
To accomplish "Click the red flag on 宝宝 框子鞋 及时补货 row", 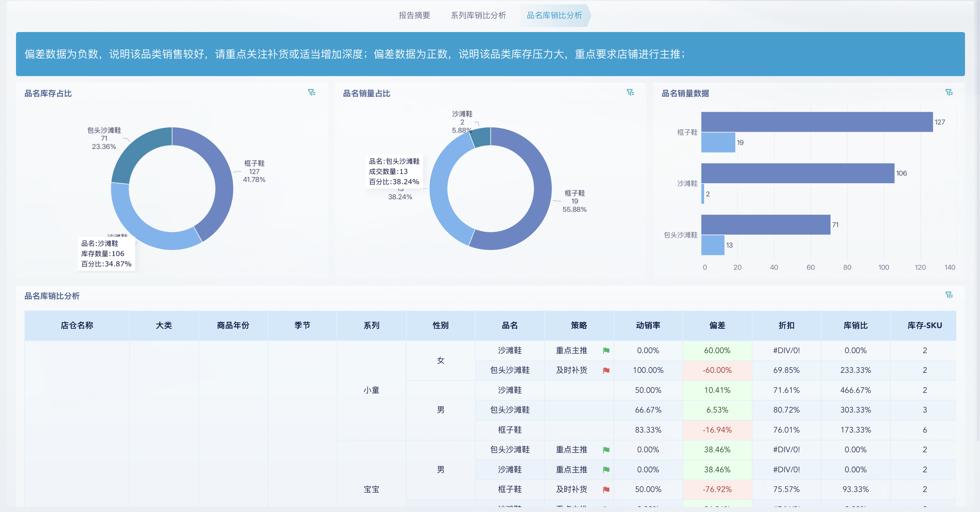I will (x=607, y=490).
